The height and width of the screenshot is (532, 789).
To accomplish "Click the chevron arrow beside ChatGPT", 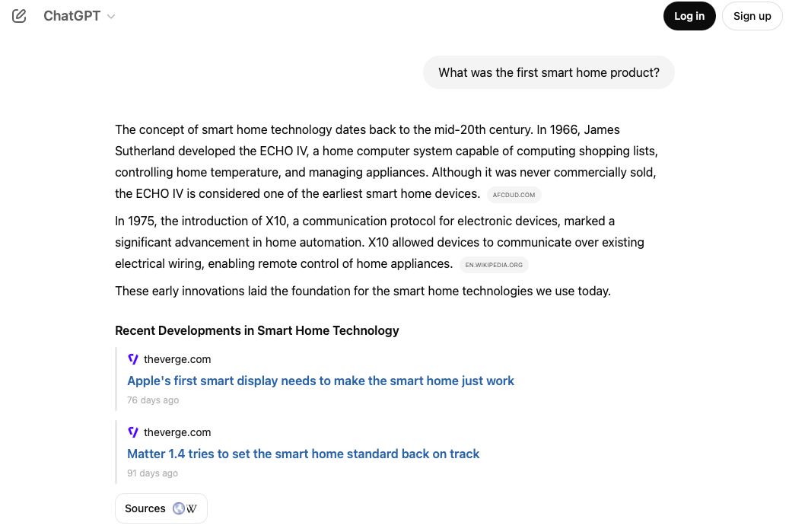I will click(111, 17).
